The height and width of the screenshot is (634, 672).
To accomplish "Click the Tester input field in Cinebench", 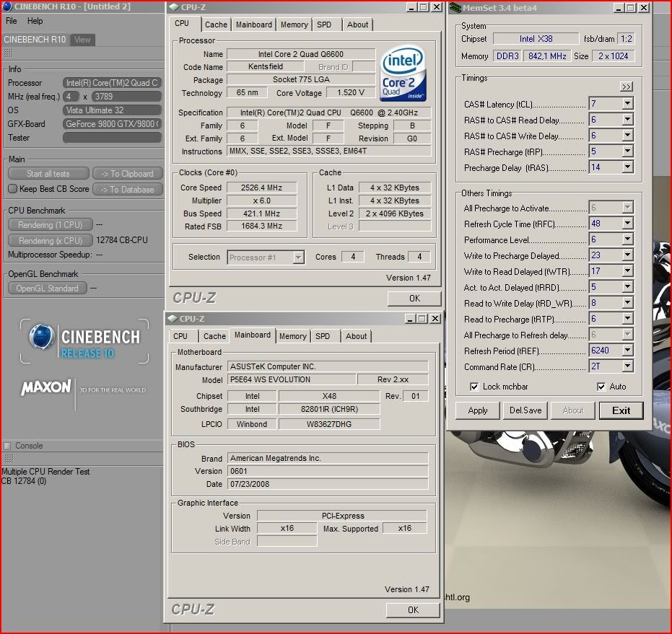I will [112, 138].
